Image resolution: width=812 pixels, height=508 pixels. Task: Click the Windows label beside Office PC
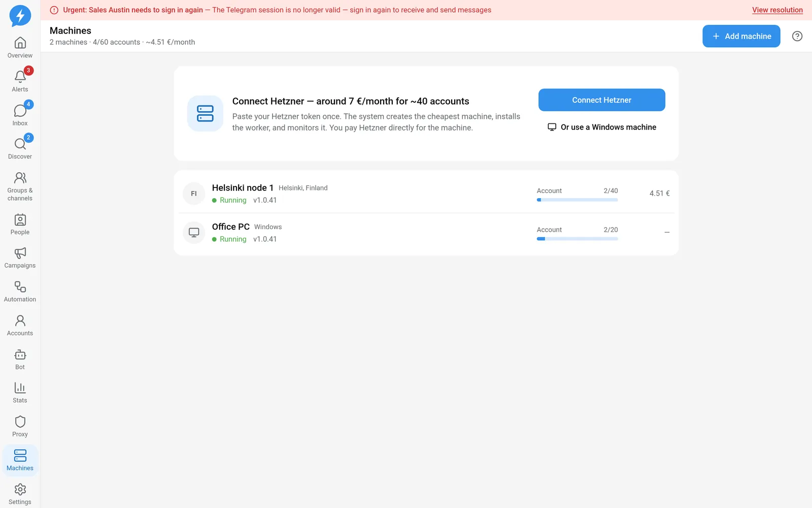click(268, 227)
